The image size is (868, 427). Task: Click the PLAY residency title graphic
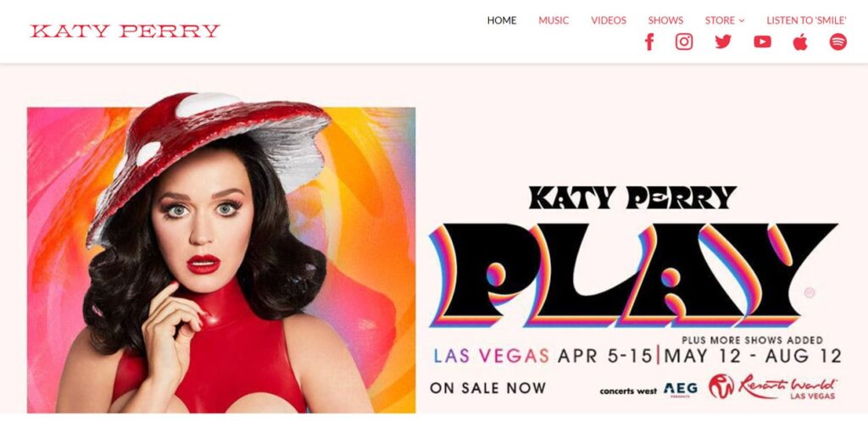(632, 274)
